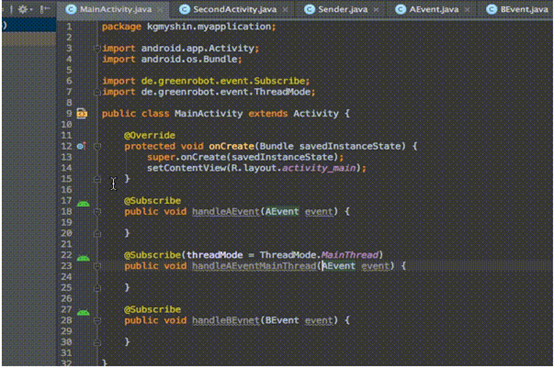
Task: Close the SecondActivity.java tab
Action: [285, 10]
